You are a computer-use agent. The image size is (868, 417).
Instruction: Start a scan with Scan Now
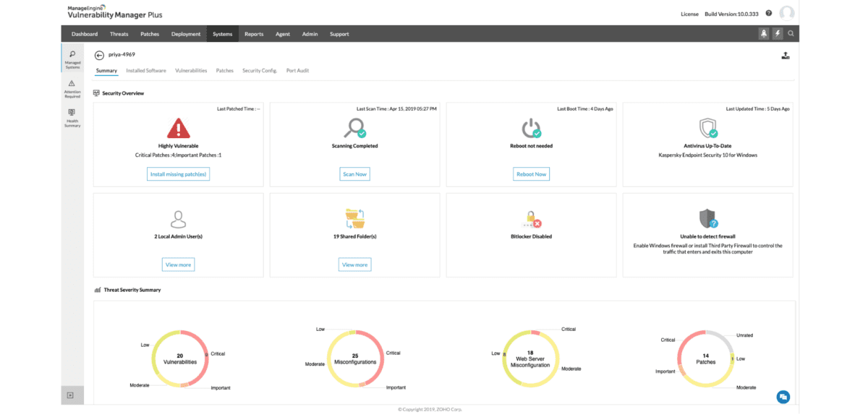pyautogui.click(x=354, y=173)
